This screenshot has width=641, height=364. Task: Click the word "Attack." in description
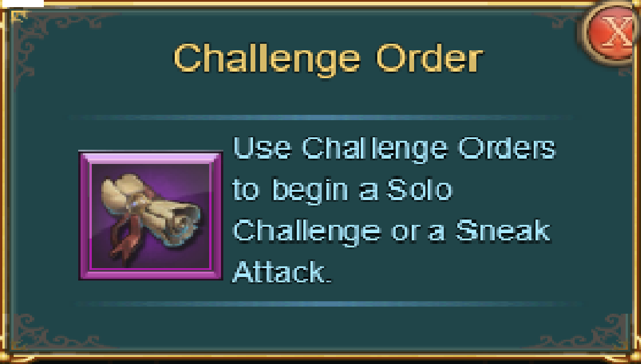pos(282,271)
